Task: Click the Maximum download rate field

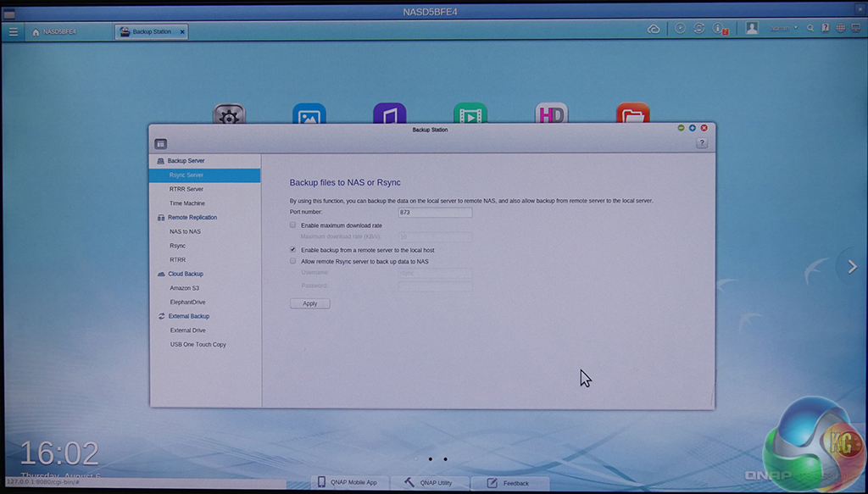Action: (435, 236)
